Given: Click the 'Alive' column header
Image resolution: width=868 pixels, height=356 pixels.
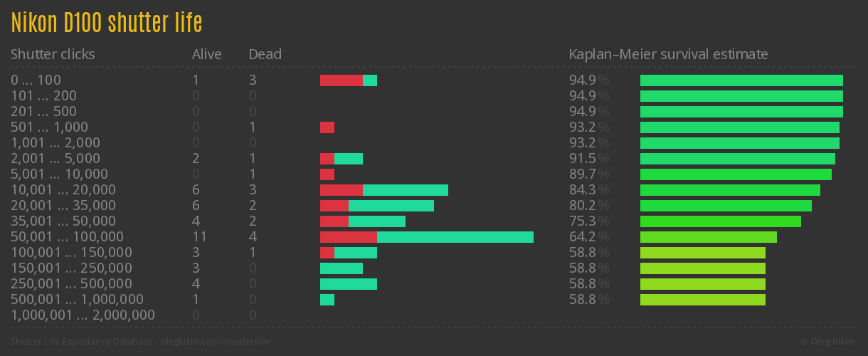Looking at the screenshot, I should 206,54.
